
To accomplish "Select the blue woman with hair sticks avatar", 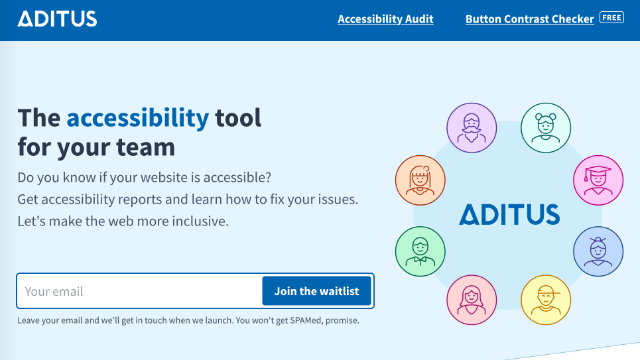I will (598, 251).
